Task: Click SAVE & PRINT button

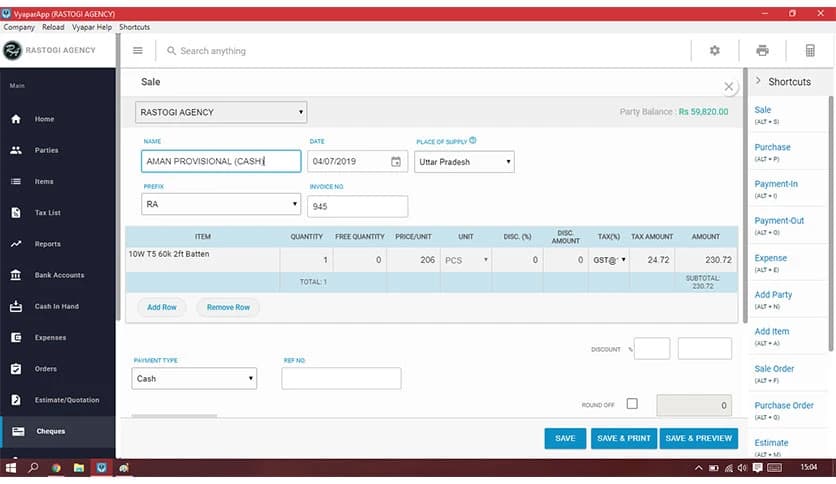Action: tap(624, 438)
